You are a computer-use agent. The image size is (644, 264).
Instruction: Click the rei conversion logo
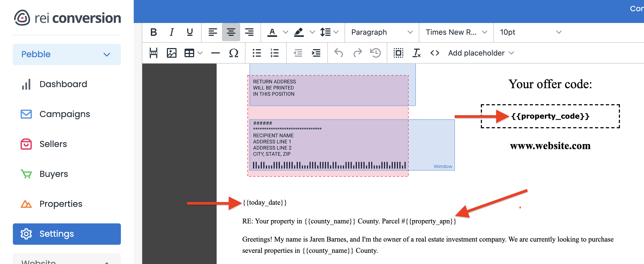[67, 18]
